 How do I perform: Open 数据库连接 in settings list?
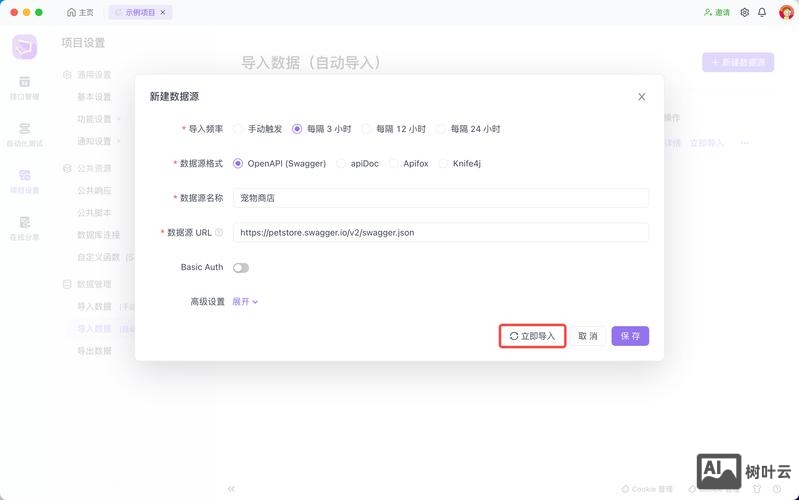coord(98,235)
